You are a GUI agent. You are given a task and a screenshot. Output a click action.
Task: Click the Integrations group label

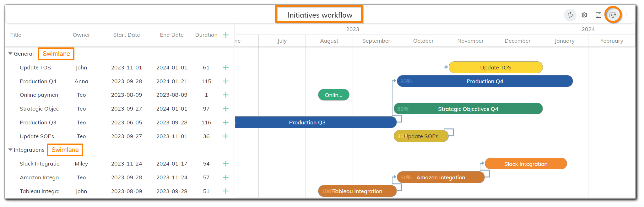pos(29,150)
